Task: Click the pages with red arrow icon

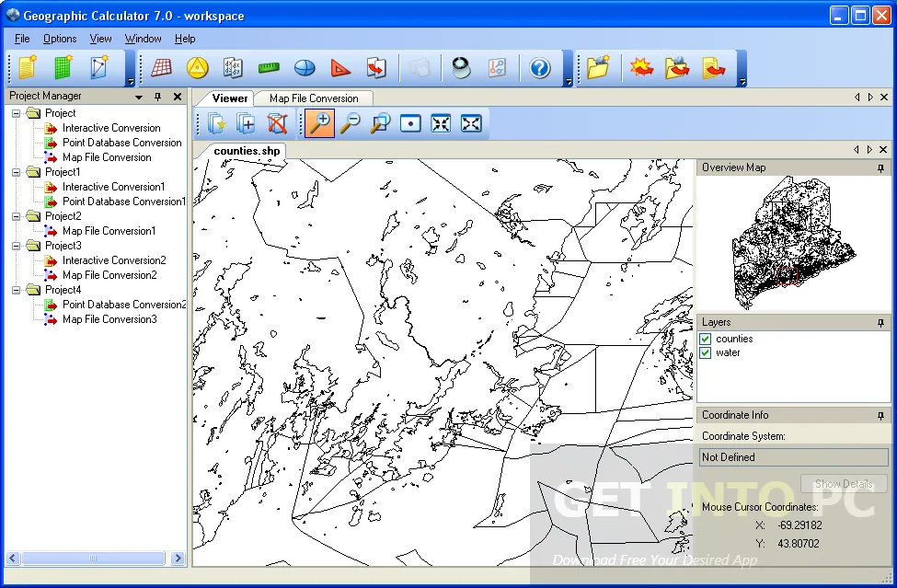Action: click(x=376, y=67)
